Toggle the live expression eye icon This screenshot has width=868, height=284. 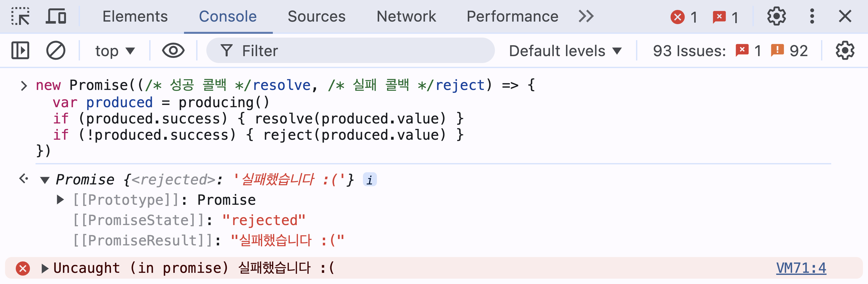(x=173, y=51)
